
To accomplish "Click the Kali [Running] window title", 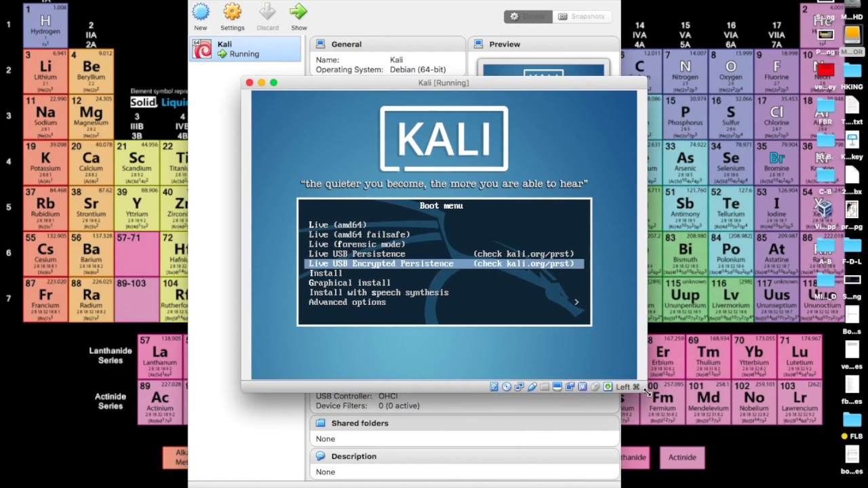I will (443, 83).
